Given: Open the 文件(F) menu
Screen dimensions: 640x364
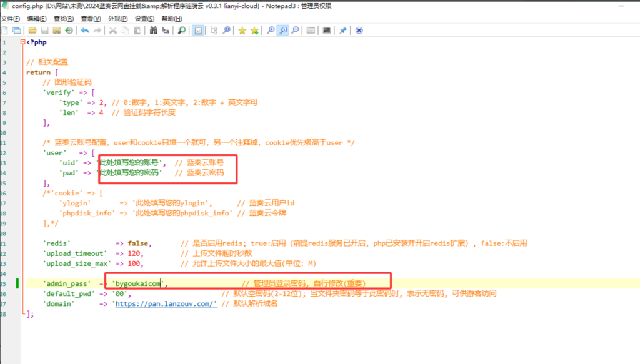Looking at the screenshot, I should point(11,19).
